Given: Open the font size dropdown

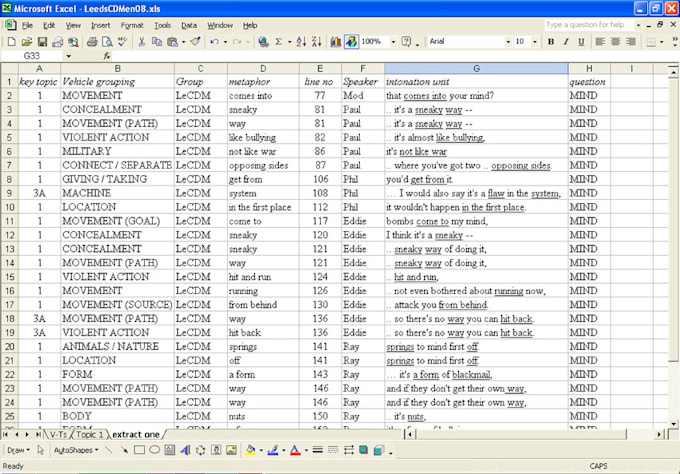Looking at the screenshot, I should coord(534,42).
